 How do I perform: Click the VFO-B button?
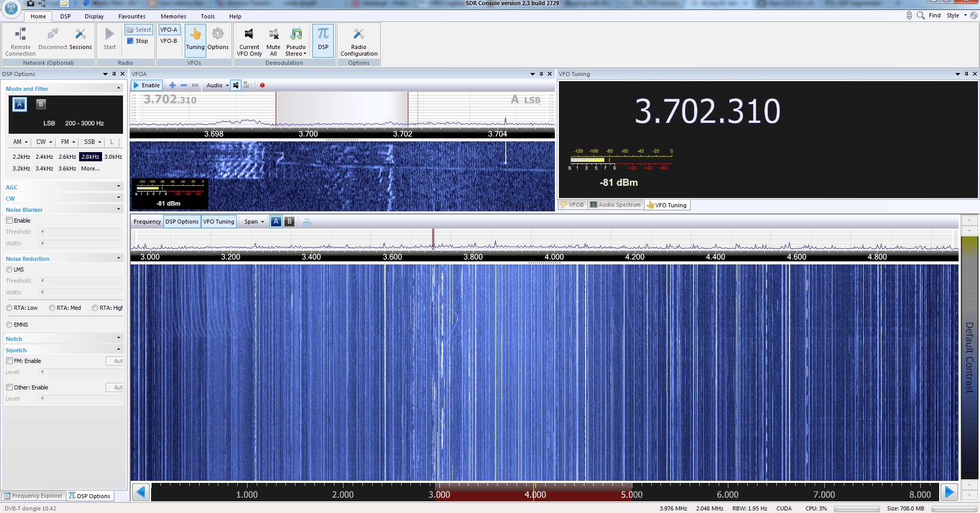click(x=168, y=41)
